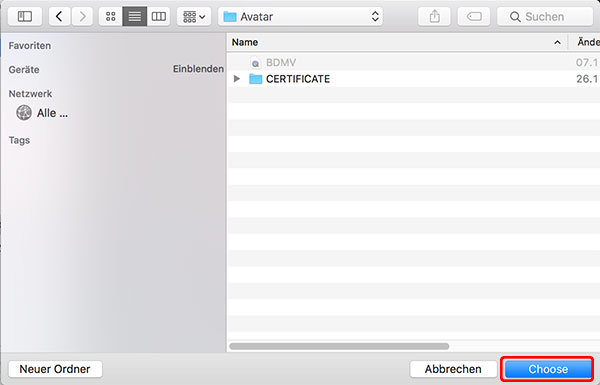Open Alle network locations in sidebar
Viewport: 600px width, 385px height.
pos(52,113)
